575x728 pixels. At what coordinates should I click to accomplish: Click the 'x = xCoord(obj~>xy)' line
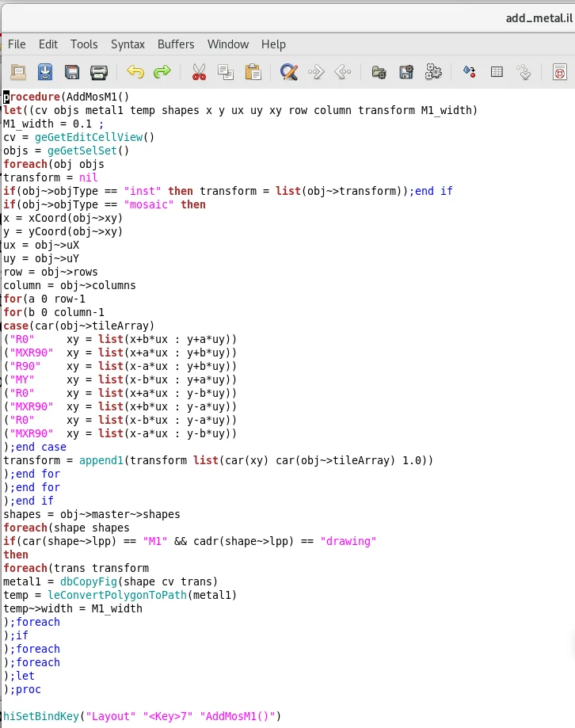(63, 218)
